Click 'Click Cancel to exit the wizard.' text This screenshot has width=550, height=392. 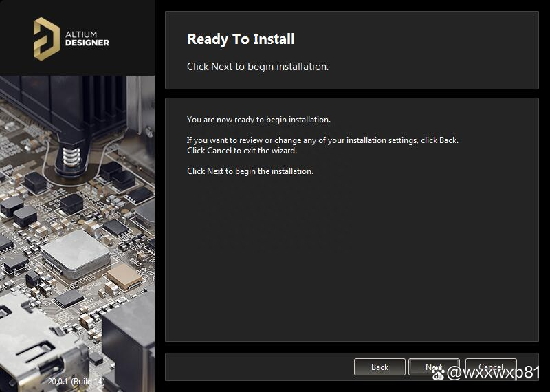pyautogui.click(x=242, y=151)
